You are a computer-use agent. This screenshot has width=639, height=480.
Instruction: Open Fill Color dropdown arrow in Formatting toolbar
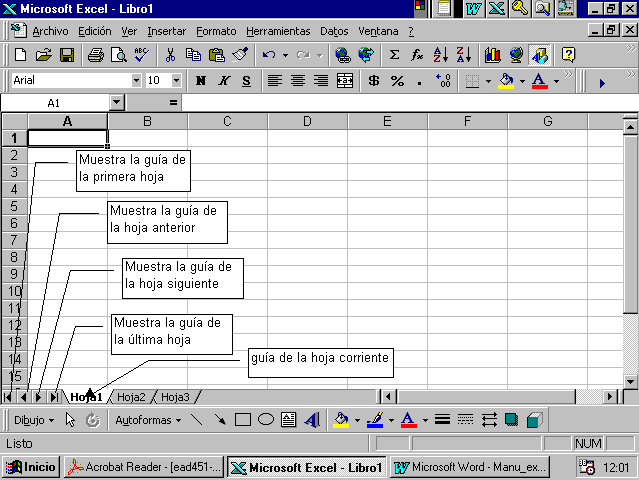(x=522, y=81)
